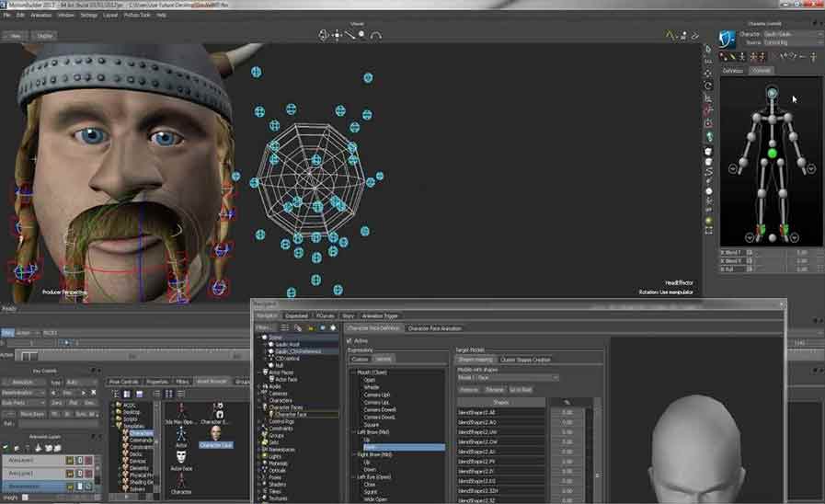
Task: Select Actor Face in Navigator tree
Action: (x=286, y=379)
